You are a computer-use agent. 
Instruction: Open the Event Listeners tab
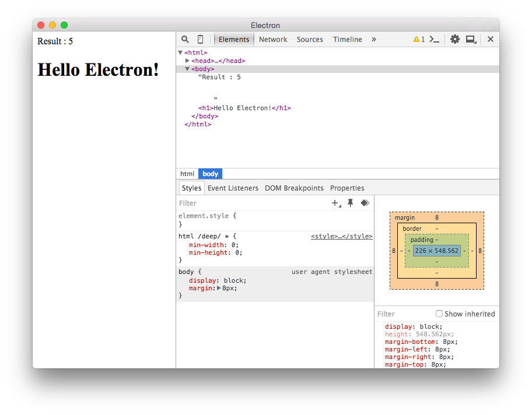coord(233,188)
